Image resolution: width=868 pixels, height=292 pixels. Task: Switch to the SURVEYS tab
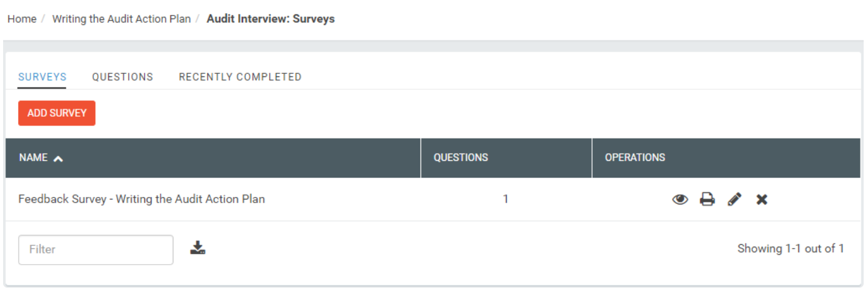coord(42,77)
